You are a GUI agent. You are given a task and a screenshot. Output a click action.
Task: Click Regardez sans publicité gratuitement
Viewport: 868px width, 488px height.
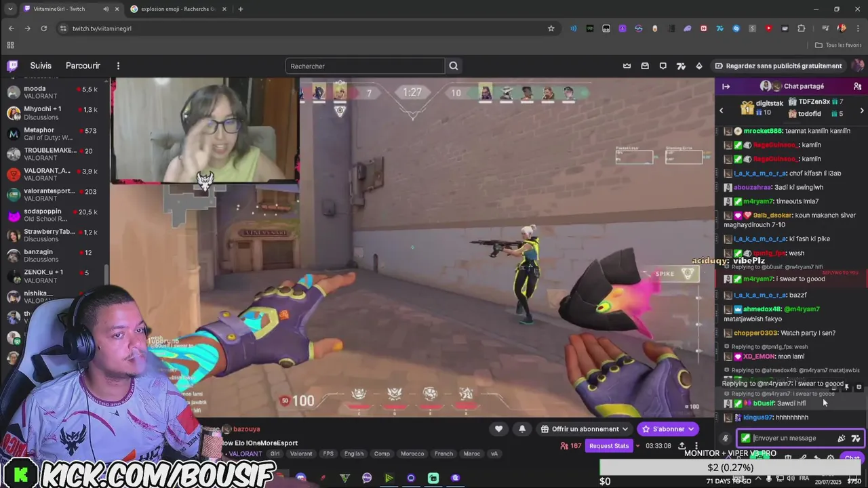click(778, 66)
